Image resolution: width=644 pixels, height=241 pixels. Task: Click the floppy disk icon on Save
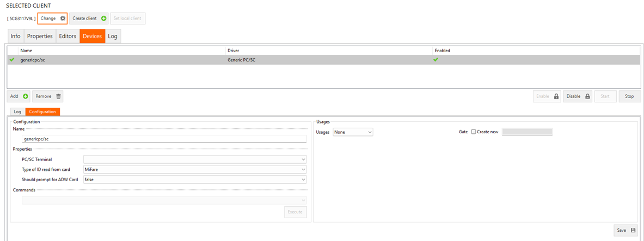click(x=633, y=230)
